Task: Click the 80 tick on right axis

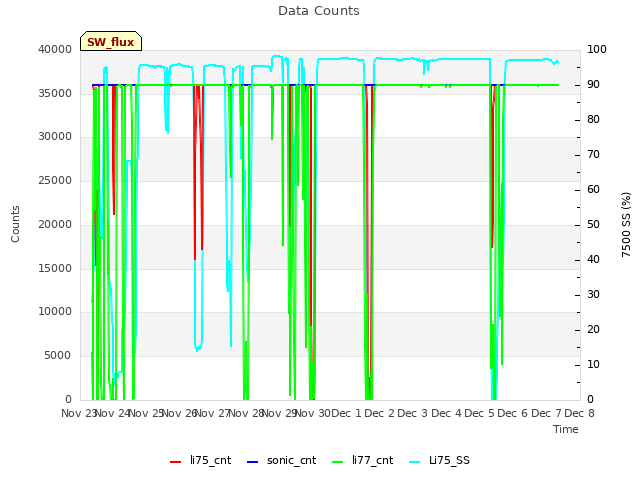Action: click(593, 120)
